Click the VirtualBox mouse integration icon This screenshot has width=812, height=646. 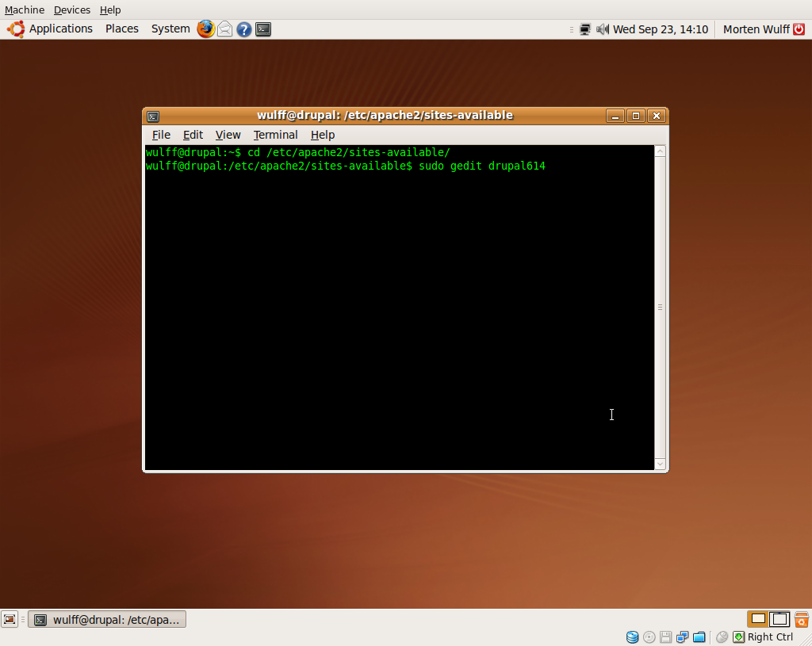point(722,637)
